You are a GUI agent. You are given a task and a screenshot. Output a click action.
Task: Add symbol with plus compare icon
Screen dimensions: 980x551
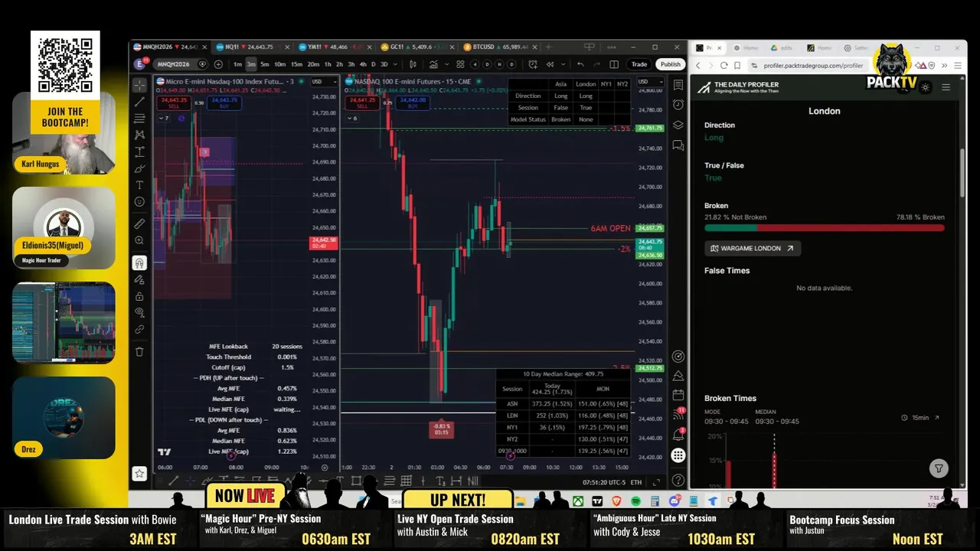[x=218, y=64]
